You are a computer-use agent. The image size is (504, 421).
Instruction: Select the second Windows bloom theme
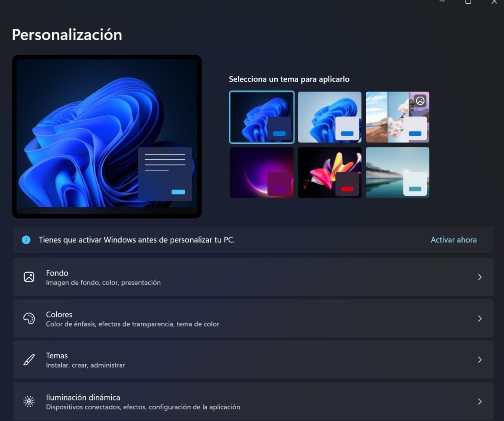pyautogui.click(x=329, y=117)
